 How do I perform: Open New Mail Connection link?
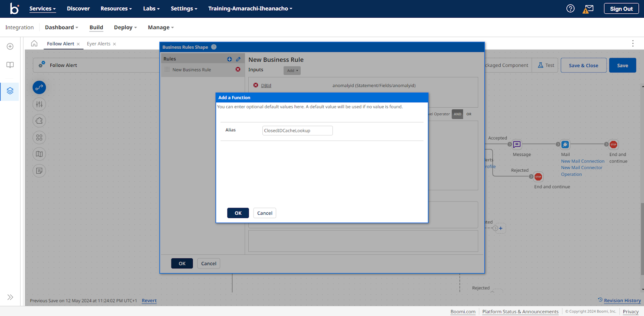point(582,161)
